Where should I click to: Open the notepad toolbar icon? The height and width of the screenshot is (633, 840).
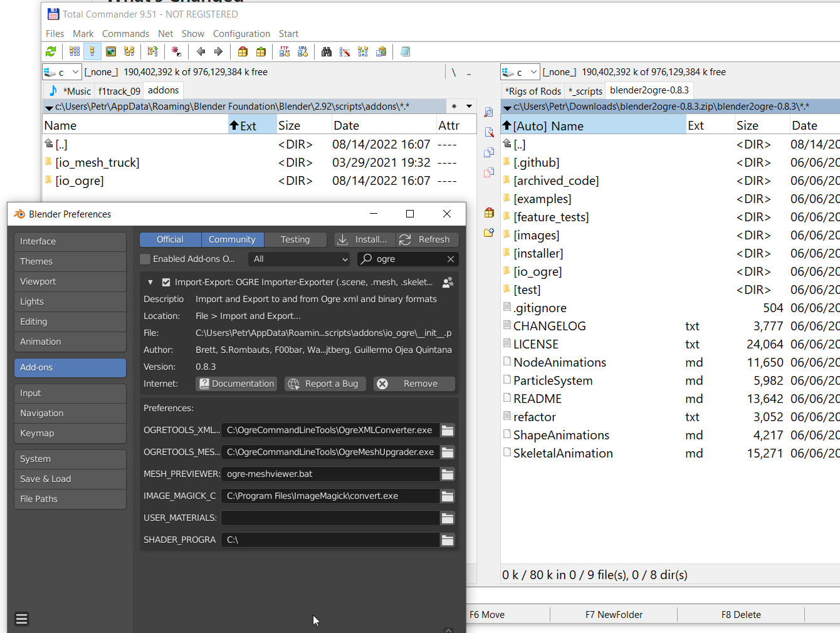(x=405, y=51)
